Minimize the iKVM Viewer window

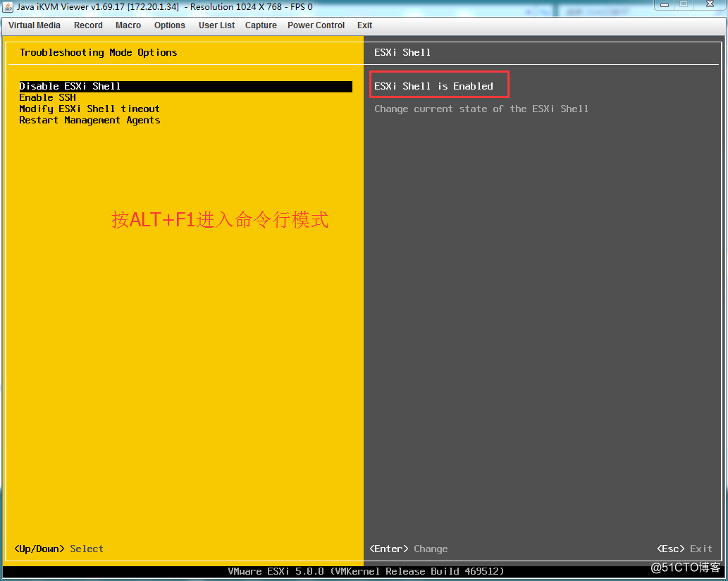coord(665,5)
